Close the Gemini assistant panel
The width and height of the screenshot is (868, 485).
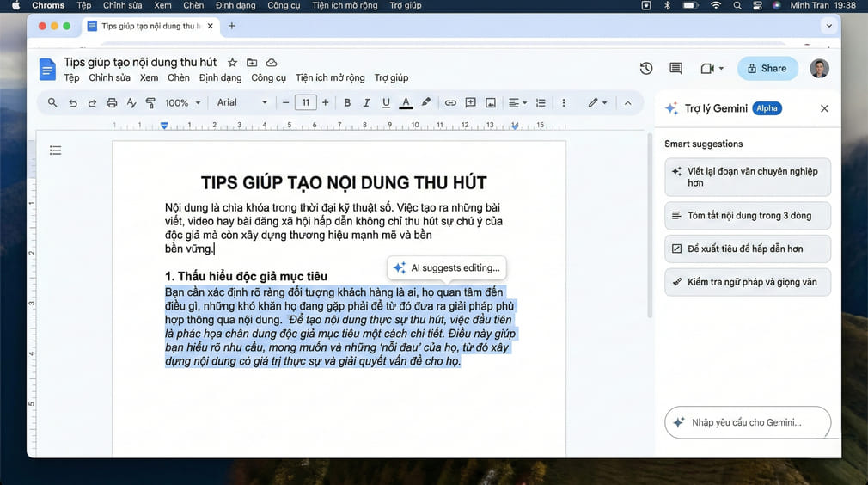tap(824, 108)
